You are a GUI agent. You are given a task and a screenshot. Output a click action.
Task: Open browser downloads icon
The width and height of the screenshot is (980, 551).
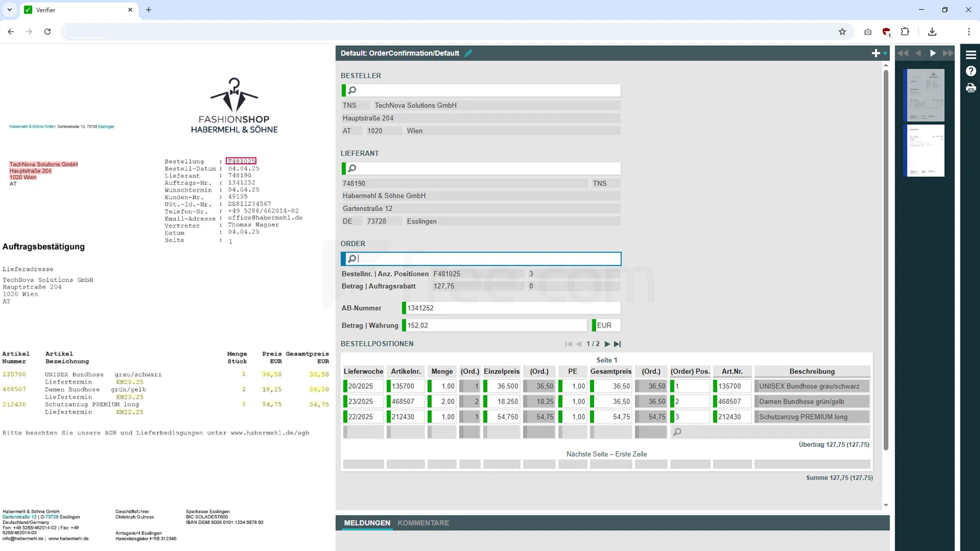click(x=932, y=32)
